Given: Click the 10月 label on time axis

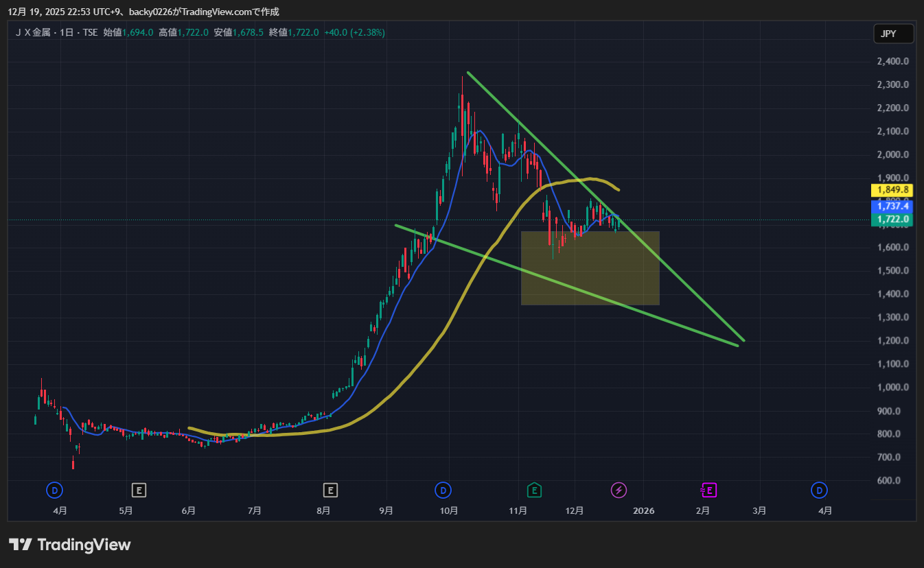Looking at the screenshot, I should [x=448, y=510].
